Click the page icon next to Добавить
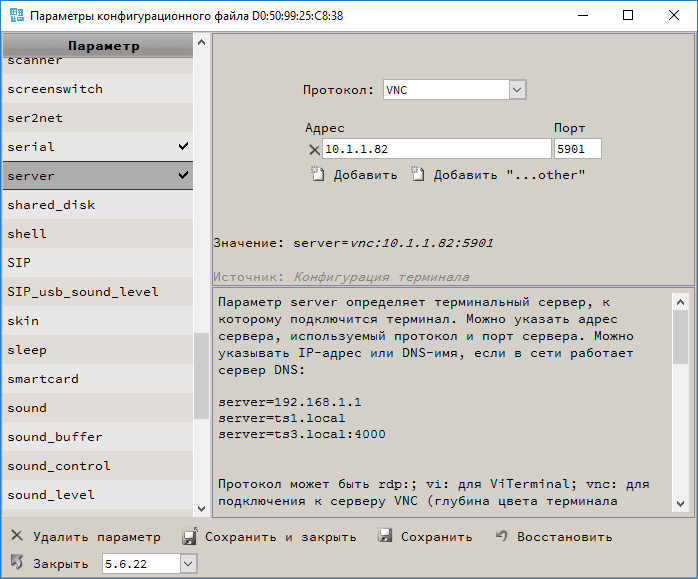 pyautogui.click(x=318, y=175)
